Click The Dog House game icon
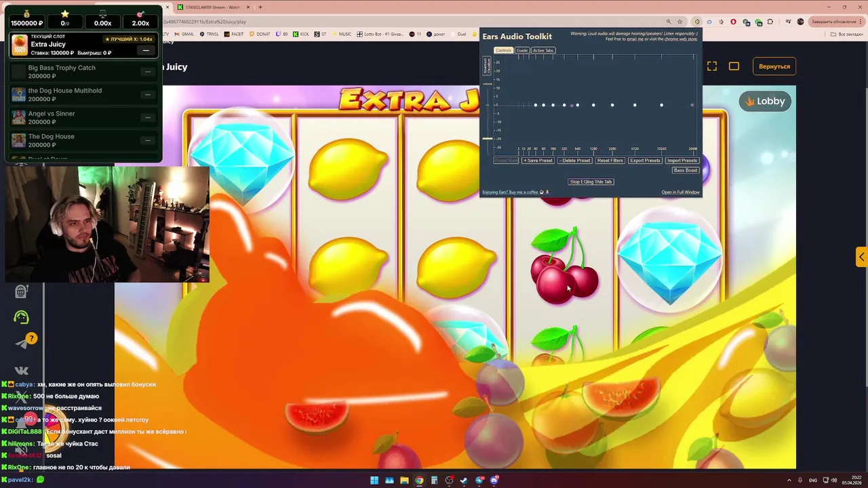 pyautogui.click(x=18, y=141)
